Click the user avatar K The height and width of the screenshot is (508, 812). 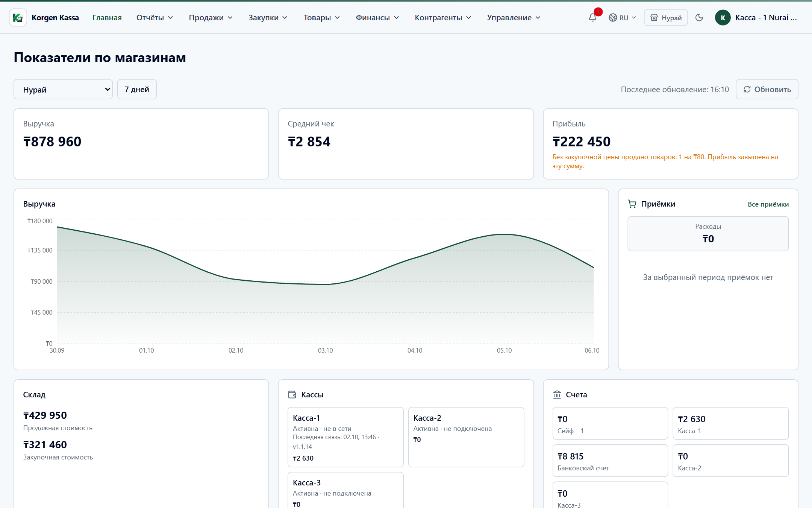point(723,18)
